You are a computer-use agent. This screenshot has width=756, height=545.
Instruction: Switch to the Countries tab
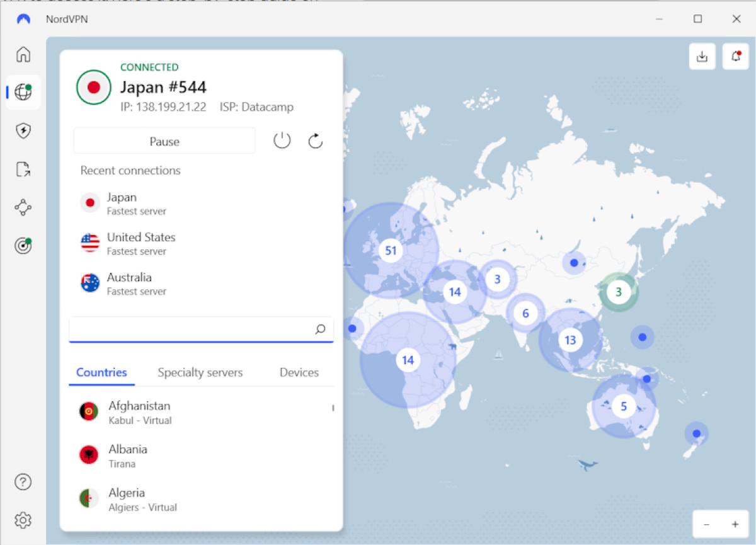pos(101,372)
